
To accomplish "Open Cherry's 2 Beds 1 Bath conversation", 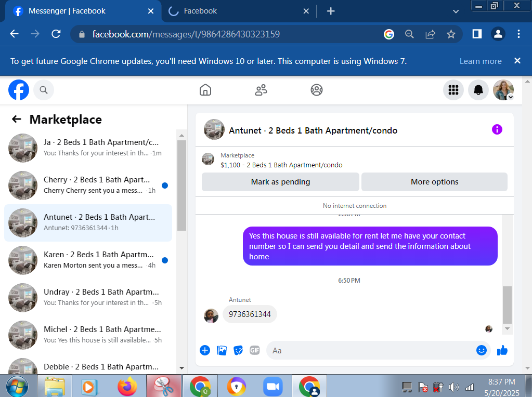I will [x=88, y=186].
